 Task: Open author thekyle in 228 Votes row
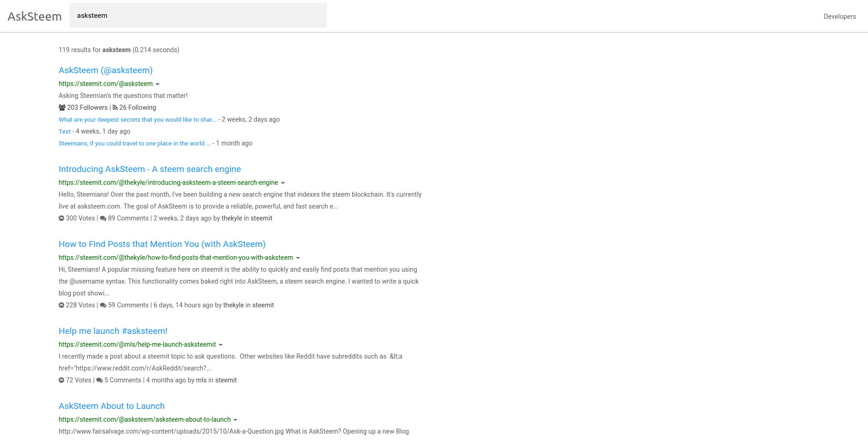[234, 305]
